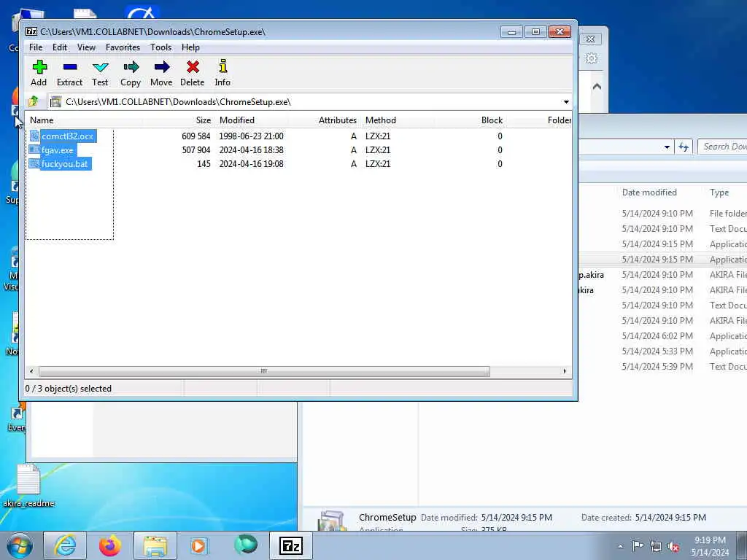Open Windows Media Player taskbar icon

(198, 545)
